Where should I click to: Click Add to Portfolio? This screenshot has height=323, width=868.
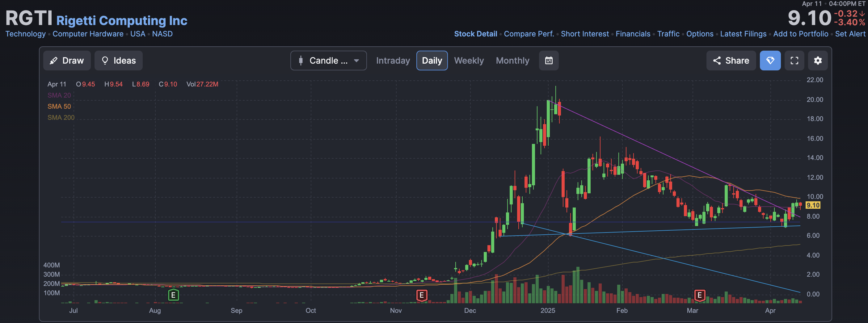tap(801, 34)
